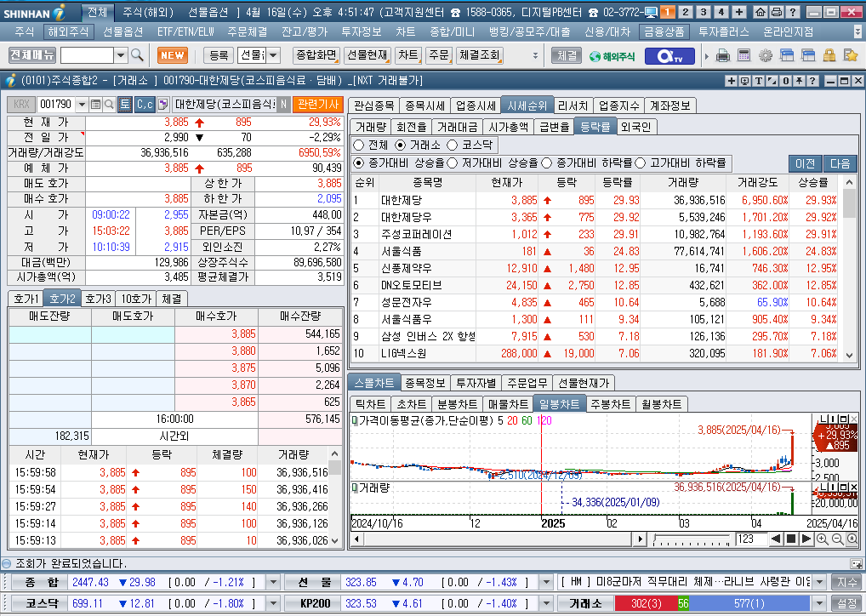The image size is (866, 616).
Task: Open the calculator icon in top toolbar
Action: (744, 55)
